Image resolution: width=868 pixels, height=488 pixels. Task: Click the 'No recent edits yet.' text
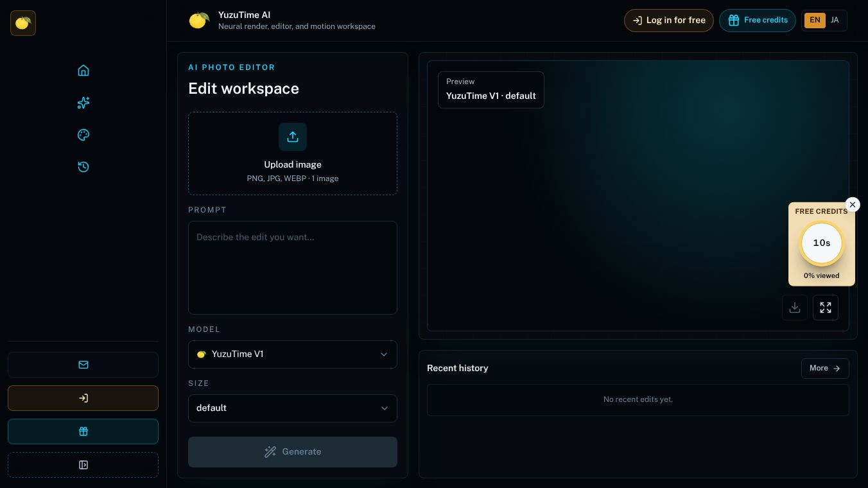(x=638, y=399)
